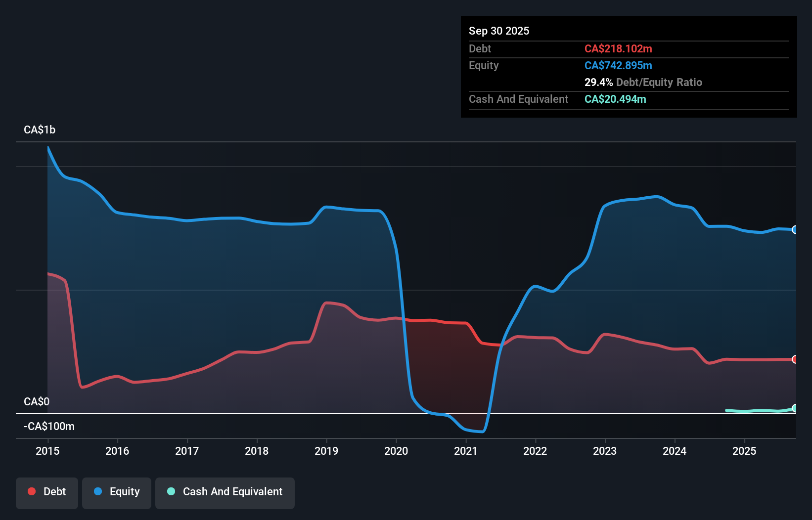This screenshot has width=812, height=520.
Task: Click the teal Cash And Equivalent legend dot
Action: pos(171,491)
